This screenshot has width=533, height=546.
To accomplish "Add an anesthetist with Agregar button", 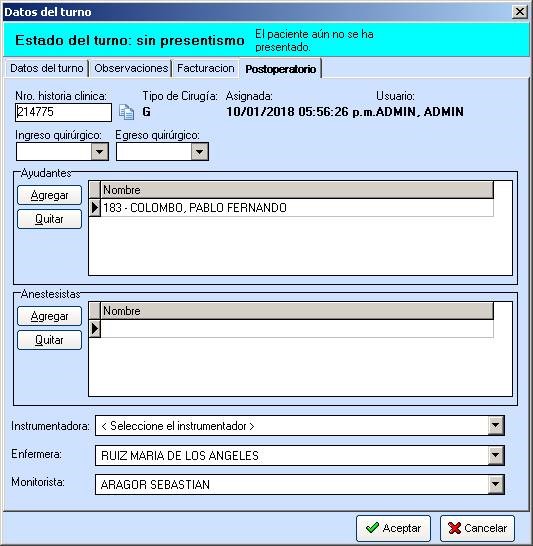I will tap(49, 316).
